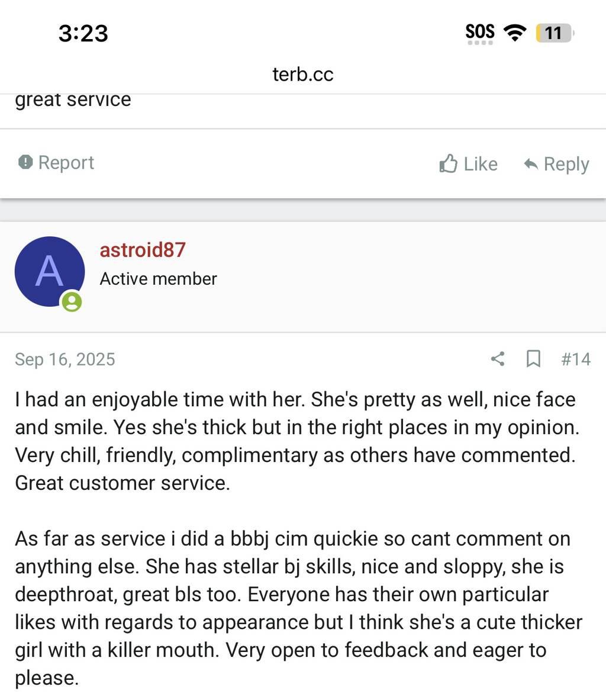
Task: Tap paragraph starting 'As far as service'
Action: pos(296,608)
